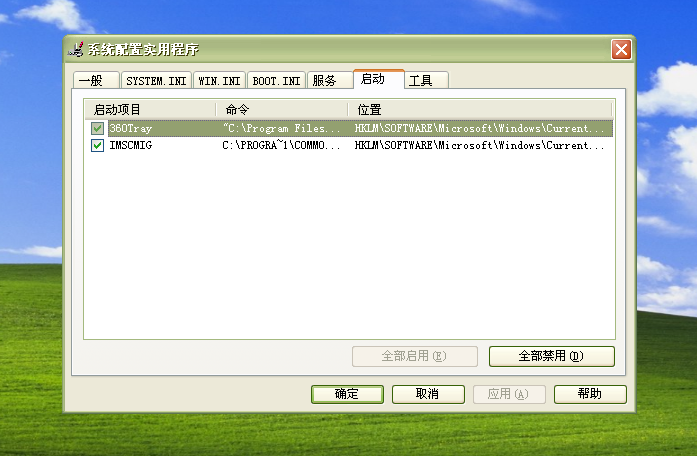The image size is (697, 456).
Task: Click the IMSCMIG HKLM registry location cell
Action: pos(479,145)
